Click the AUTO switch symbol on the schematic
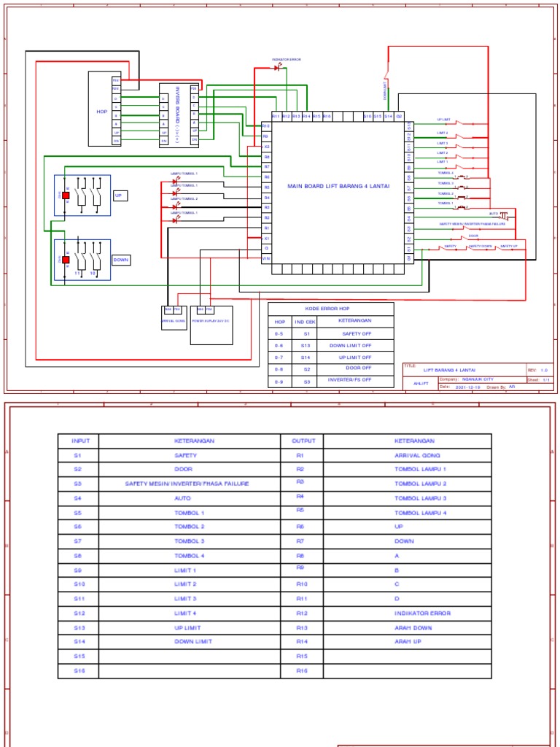 coord(505,215)
